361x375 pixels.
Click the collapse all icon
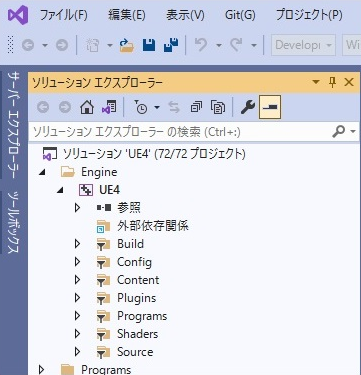[196, 107]
